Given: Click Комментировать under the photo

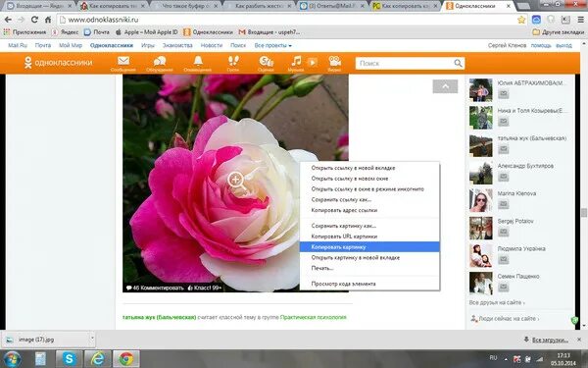Looking at the screenshot, I should pyautogui.click(x=155, y=288).
